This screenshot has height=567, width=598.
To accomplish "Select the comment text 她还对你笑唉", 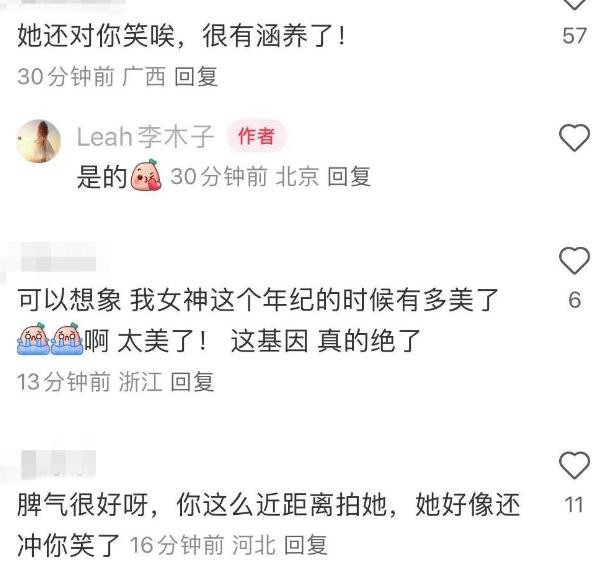I will click(x=96, y=36).
